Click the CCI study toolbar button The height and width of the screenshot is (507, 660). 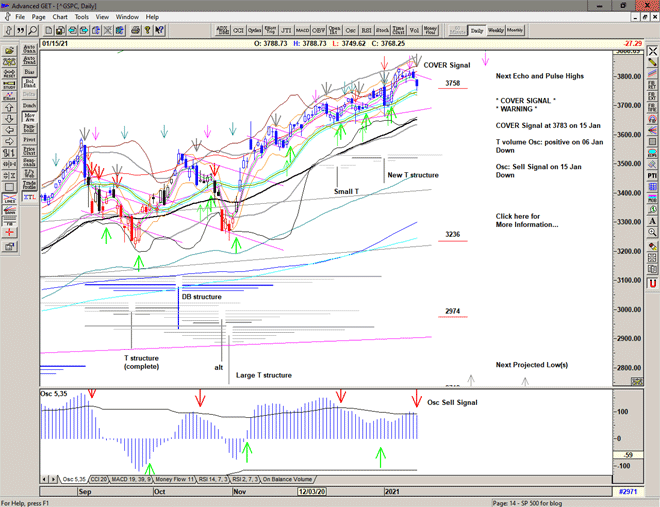(x=239, y=31)
